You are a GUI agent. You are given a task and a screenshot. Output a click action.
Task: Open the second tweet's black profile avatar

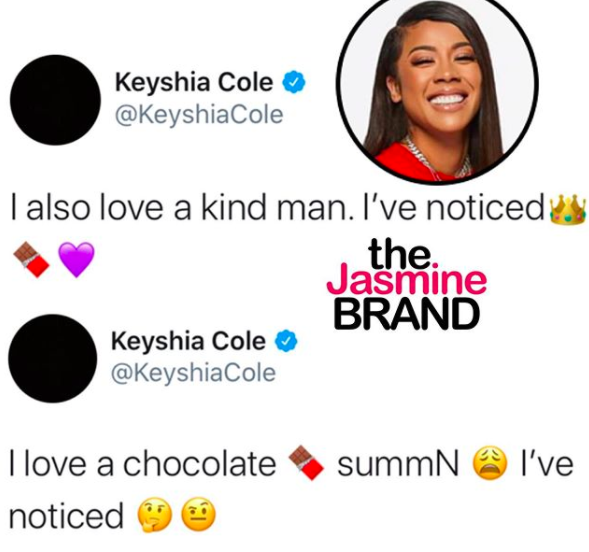click(x=53, y=358)
